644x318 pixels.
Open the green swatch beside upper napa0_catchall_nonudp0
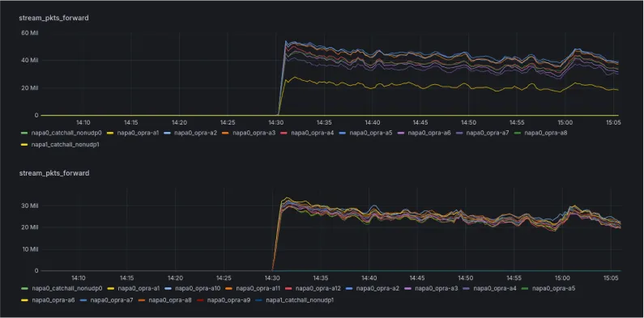point(24,133)
